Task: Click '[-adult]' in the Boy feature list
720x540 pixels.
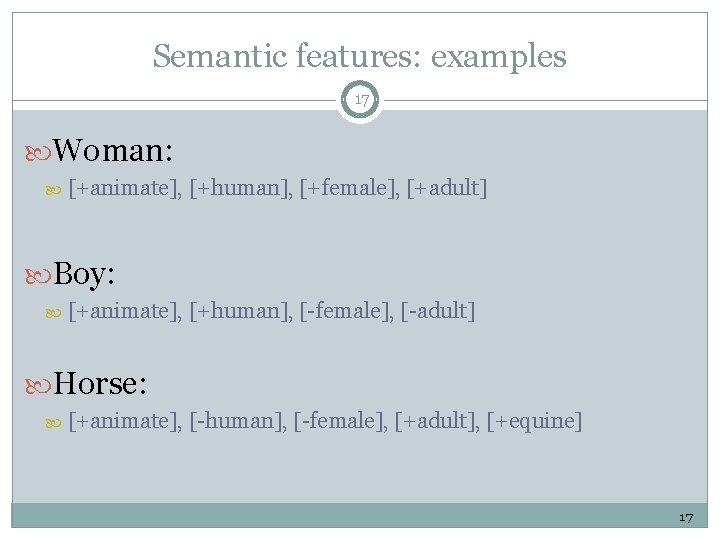Action: tap(437, 311)
